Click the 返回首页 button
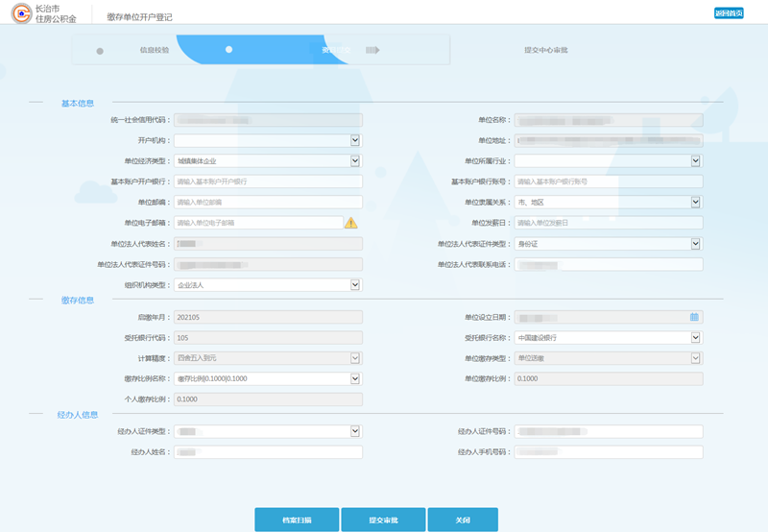Image resolution: width=768 pixels, height=532 pixels. [x=729, y=12]
